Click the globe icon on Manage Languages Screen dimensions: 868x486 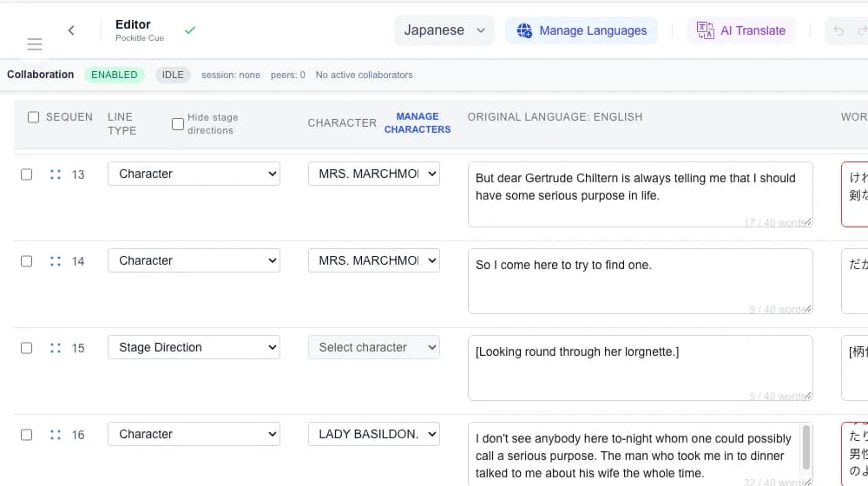click(524, 30)
